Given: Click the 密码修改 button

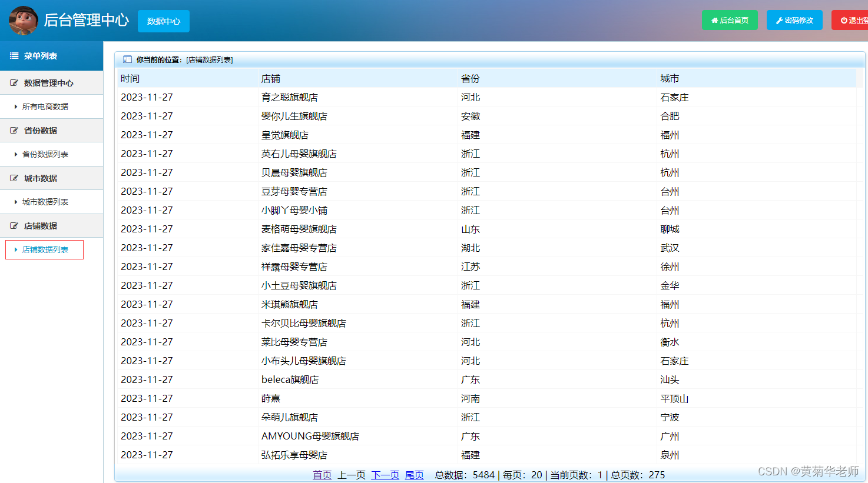Looking at the screenshot, I should pyautogui.click(x=794, y=19).
